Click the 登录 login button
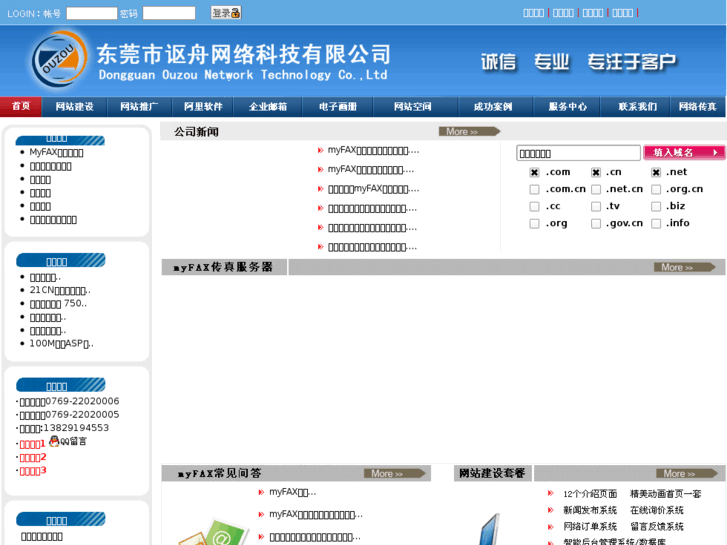Viewport: 727px width, 545px height. (x=226, y=13)
